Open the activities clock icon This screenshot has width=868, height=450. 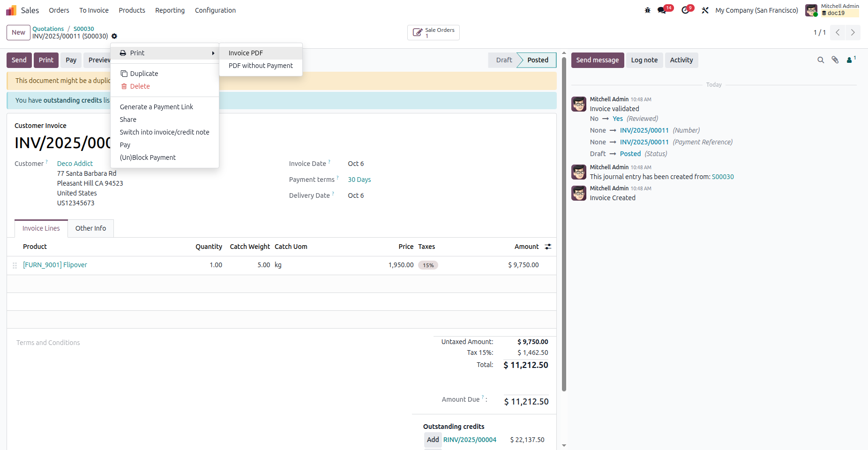(x=685, y=10)
